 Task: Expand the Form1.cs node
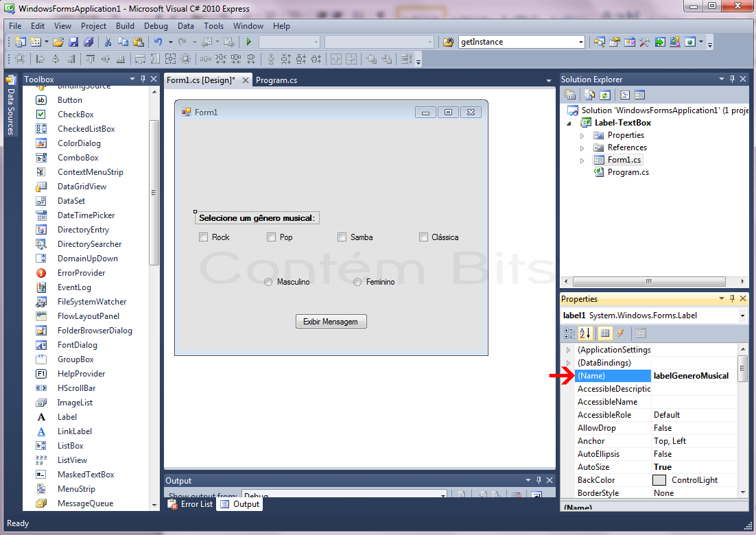582,160
